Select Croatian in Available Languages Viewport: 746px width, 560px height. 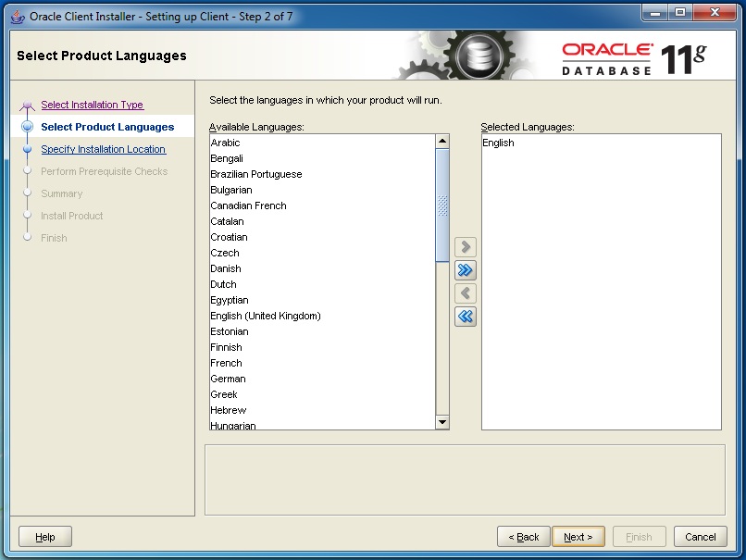click(x=322, y=237)
